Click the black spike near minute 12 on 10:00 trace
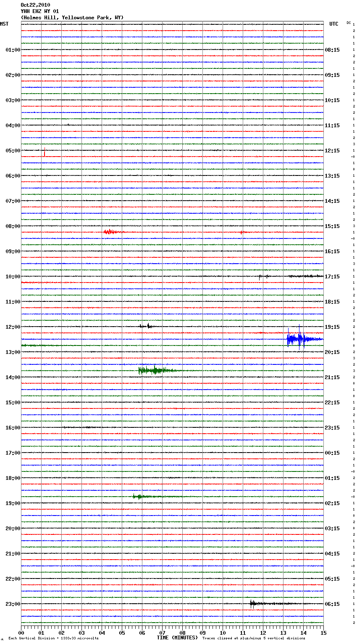 click(x=260, y=277)
